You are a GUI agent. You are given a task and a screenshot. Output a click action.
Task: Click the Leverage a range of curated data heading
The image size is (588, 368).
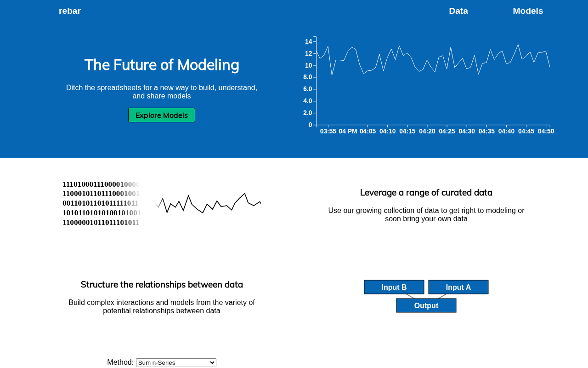(426, 193)
